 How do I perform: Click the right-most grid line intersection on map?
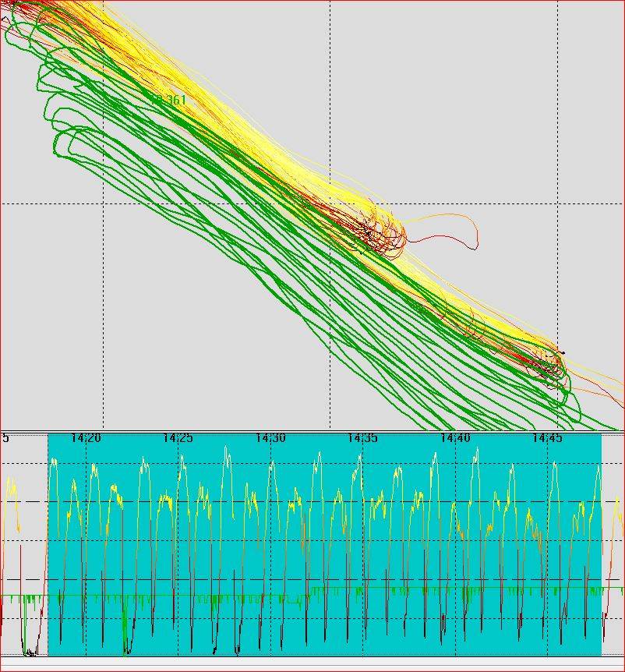point(557,203)
